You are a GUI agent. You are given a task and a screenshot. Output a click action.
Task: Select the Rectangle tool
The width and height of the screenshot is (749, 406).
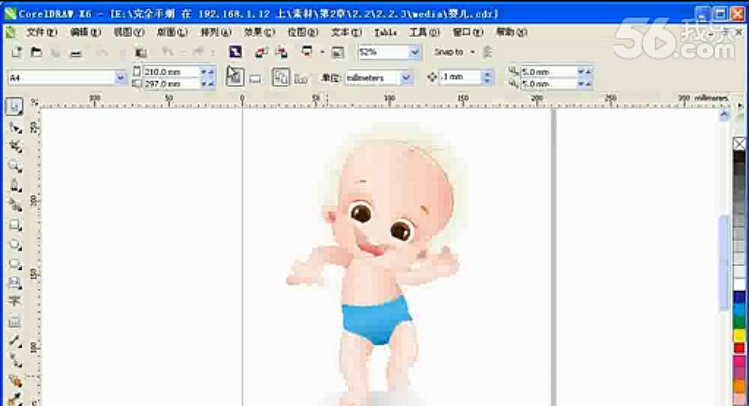point(15,224)
